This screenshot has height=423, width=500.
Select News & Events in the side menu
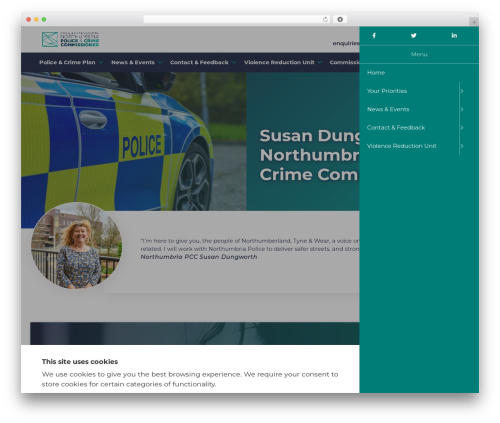(388, 109)
